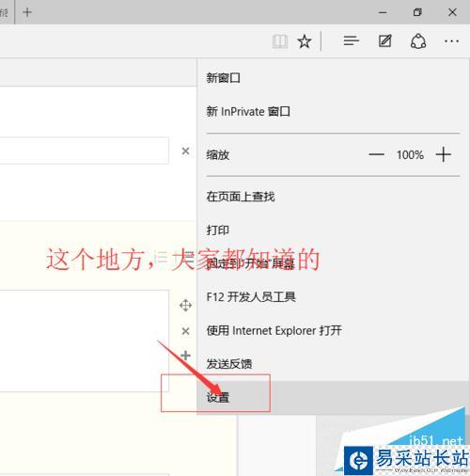Increase zoom with the plus button
470x476 pixels.
(x=444, y=154)
